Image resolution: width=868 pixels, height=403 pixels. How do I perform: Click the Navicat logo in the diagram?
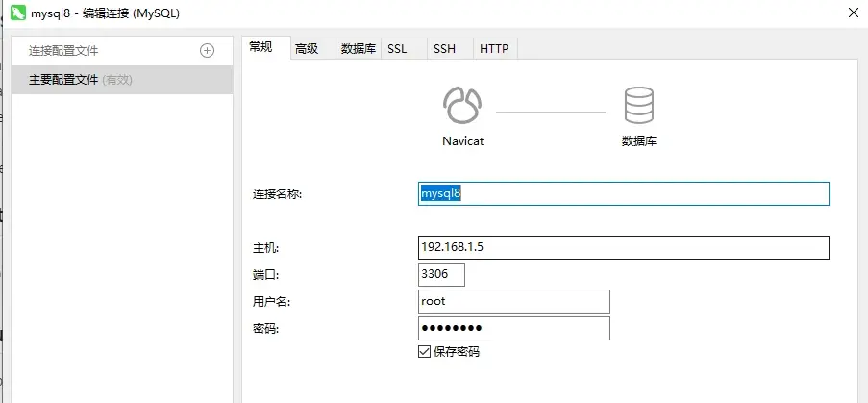pyautogui.click(x=462, y=105)
